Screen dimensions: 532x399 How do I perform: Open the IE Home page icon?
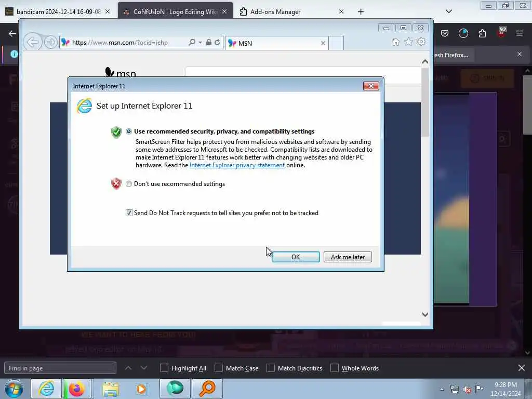pyautogui.click(x=395, y=42)
